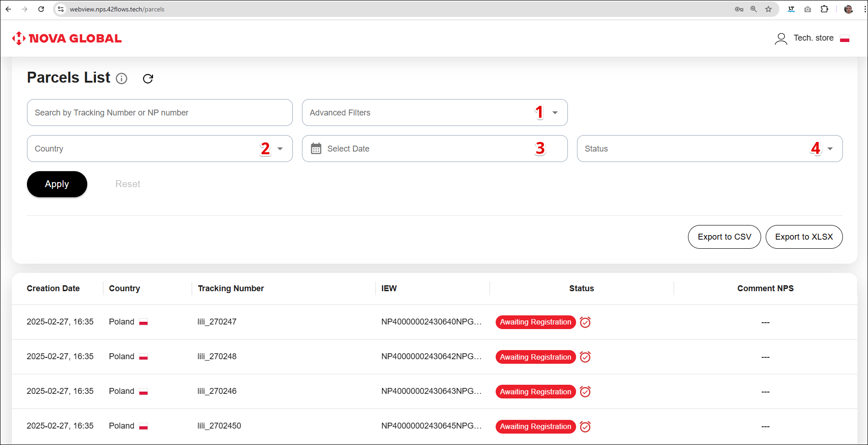Bookmark this page with the star icon
Viewport: 868px width, 445px height.
768,9
